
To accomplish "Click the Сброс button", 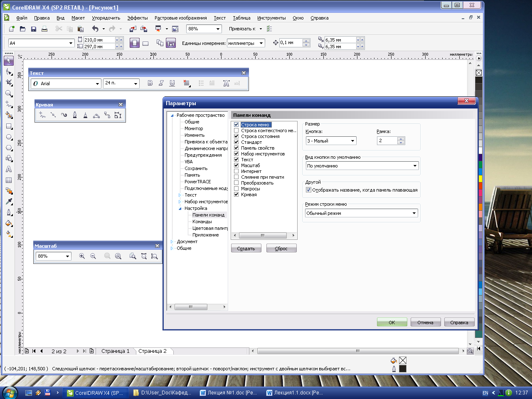I will click(281, 249).
